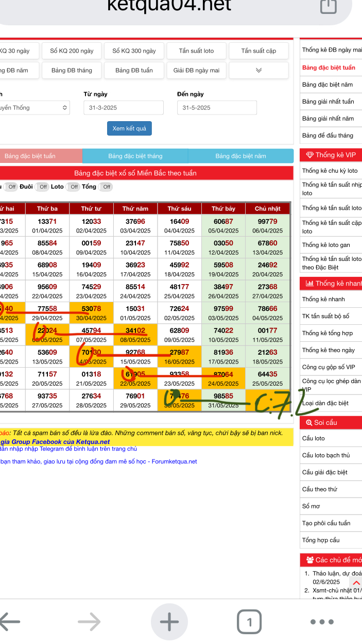362x644 pixels.
Task: Click the Từ ngày date input field
Action: point(124,108)
